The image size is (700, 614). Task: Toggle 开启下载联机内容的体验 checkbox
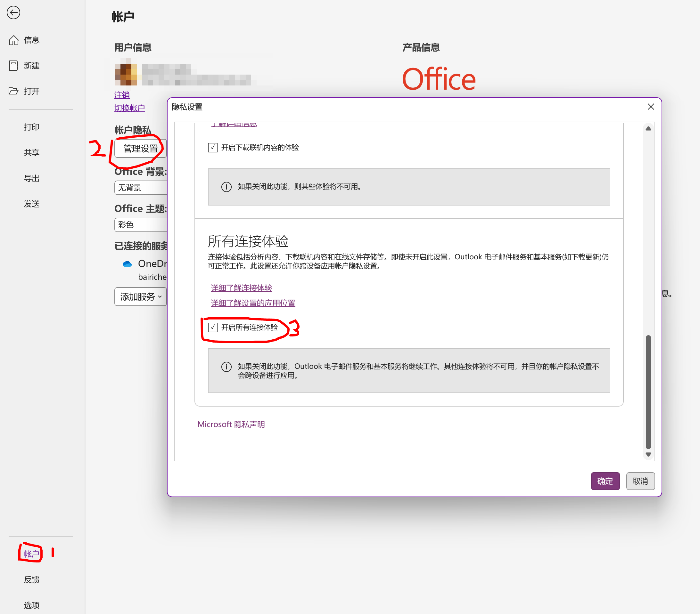pos(213,148)
